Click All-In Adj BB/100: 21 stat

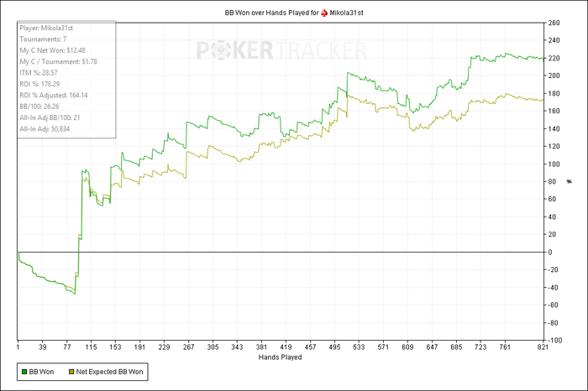[x=50, y=118]
